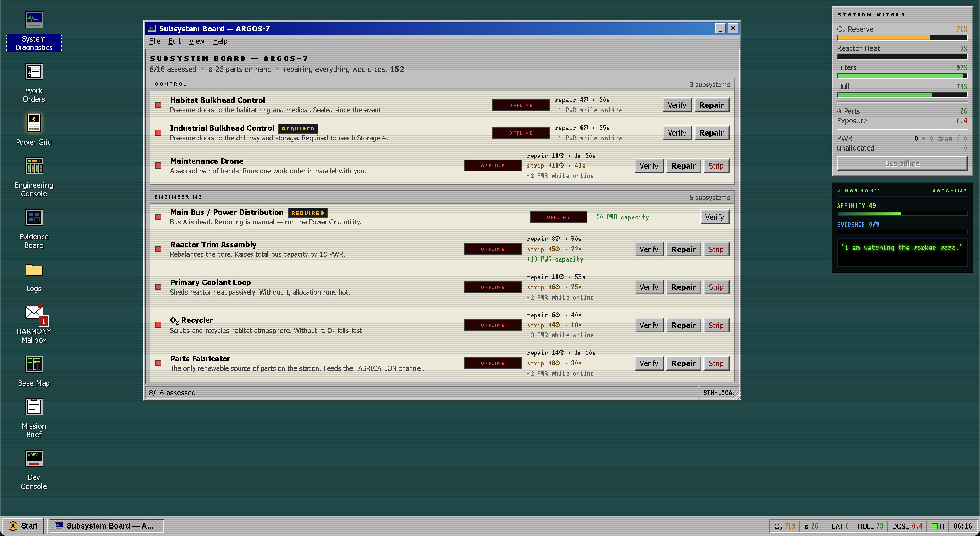Click the ENGINEERING section header
This screenshot has width=980, height=536.
[442, 197]
